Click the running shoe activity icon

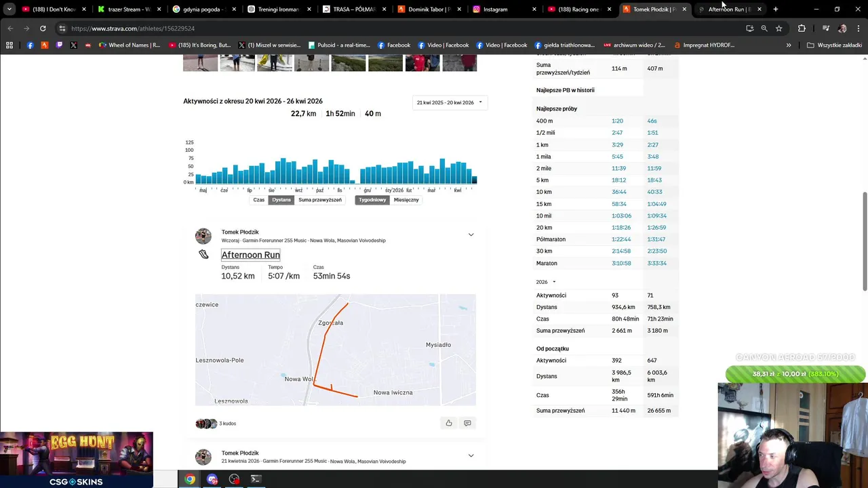(x=203, y=255)
